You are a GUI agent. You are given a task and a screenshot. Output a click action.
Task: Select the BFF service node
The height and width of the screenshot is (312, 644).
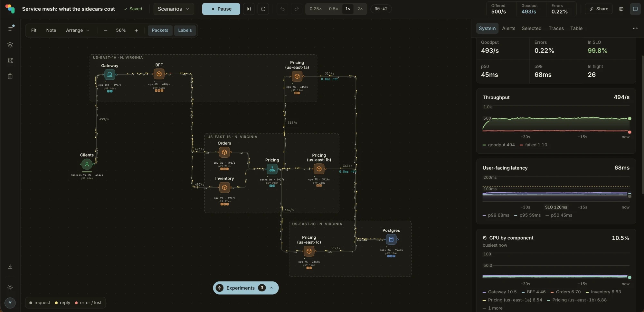(x=159, y=74)
